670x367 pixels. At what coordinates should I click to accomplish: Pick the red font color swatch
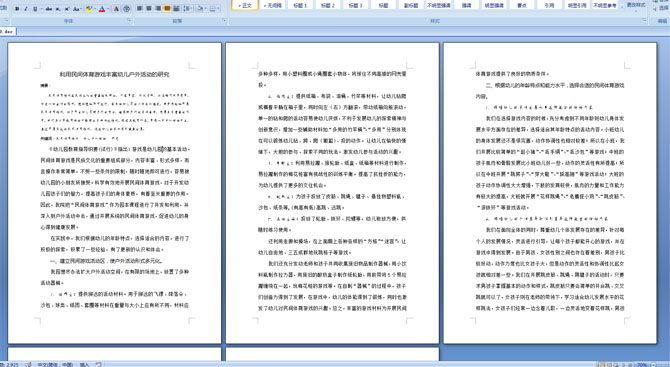click(x=102, y=9)
